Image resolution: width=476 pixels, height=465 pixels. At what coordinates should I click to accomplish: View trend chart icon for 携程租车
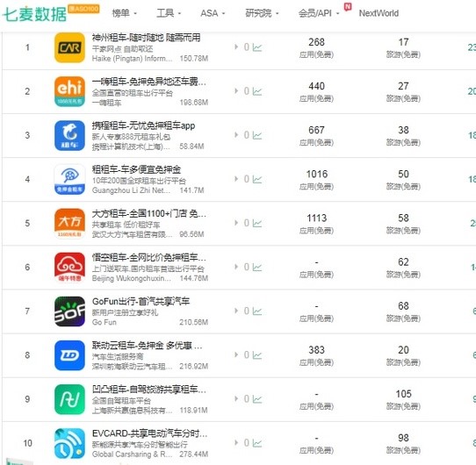click(257, 135)
